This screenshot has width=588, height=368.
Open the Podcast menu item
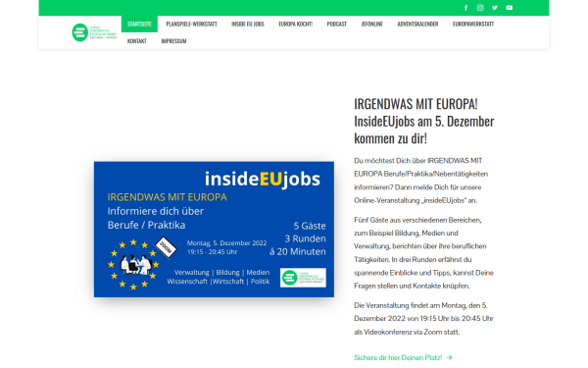337,24
